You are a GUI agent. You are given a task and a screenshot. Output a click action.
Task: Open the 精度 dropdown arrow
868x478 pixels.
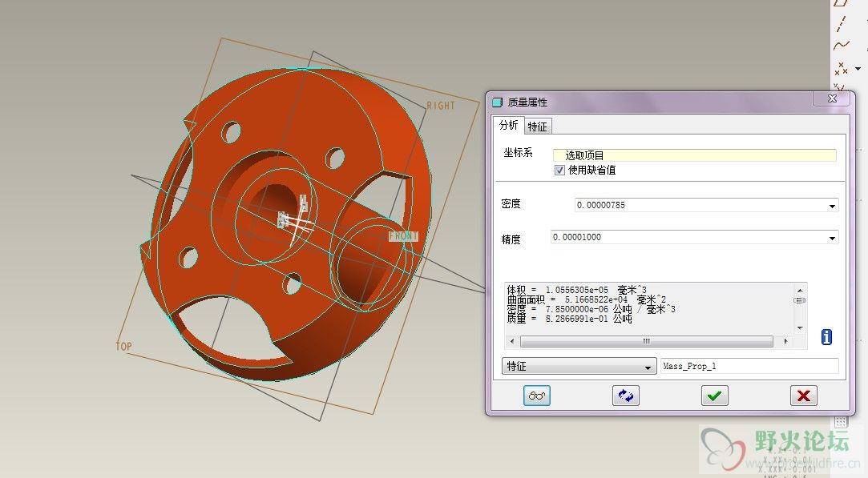833,238
